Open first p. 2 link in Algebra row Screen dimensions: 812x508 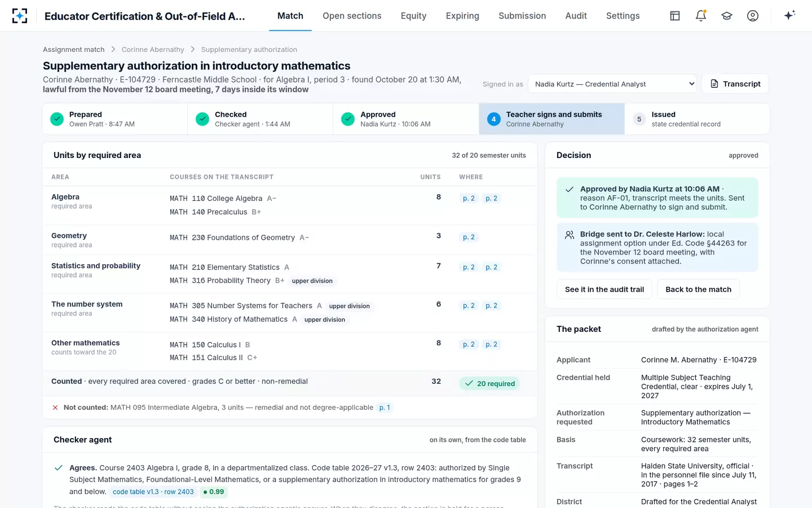click(469, 199)
